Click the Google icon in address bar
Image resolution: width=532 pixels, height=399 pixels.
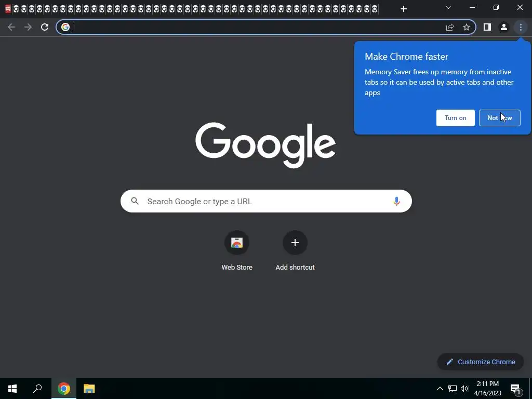click(x=65, y=27)
